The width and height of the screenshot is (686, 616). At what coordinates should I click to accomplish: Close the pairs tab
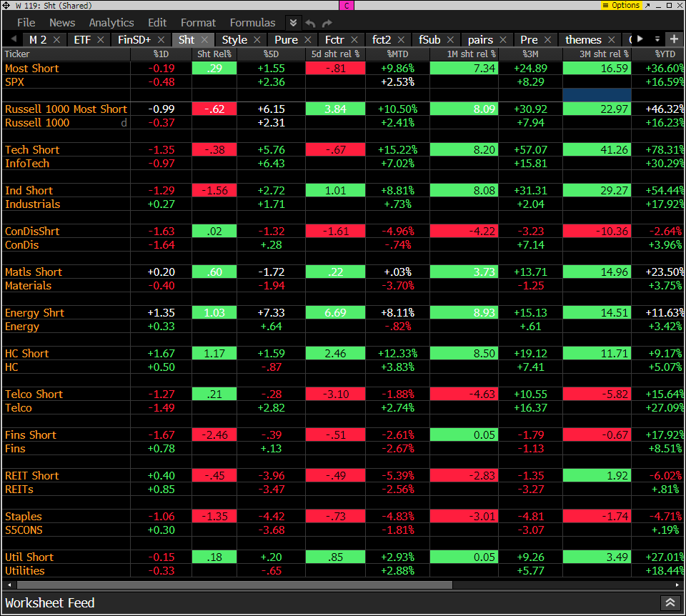pos(504,40)
